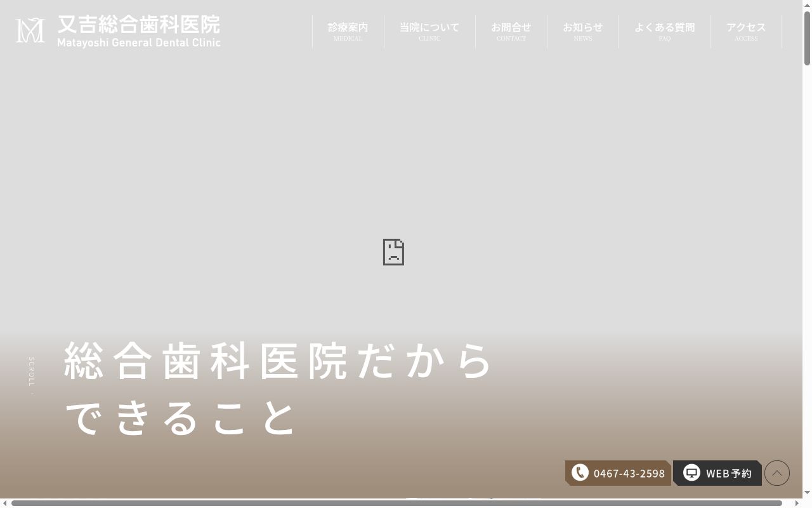Viewport: 812px width, 508px height.
Task: Click the monitor icon on WEB予約 button
Action: 691,472
